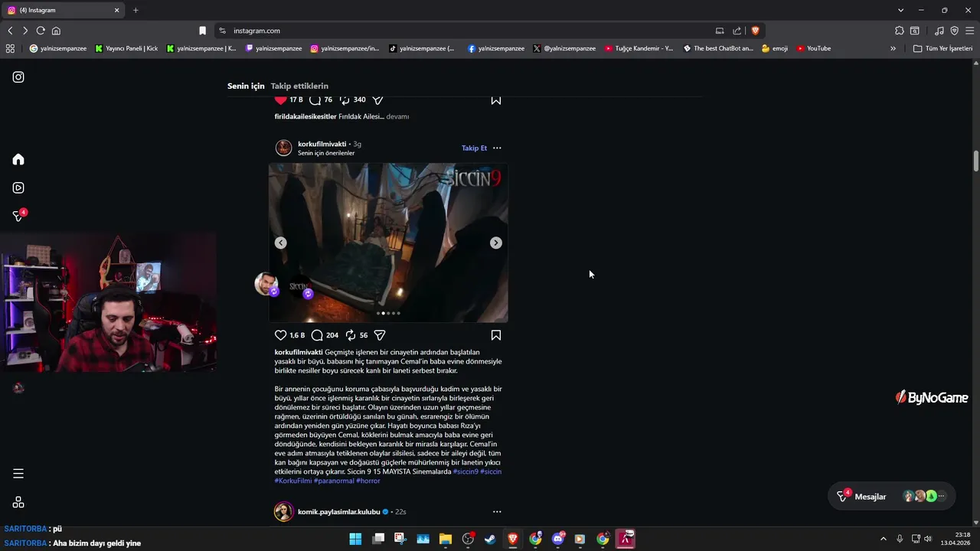Viewport: 980px width, 551px height.
Task: Click the Siccin 9 post image
Action: pyautogui.click(x=388, y=243)
